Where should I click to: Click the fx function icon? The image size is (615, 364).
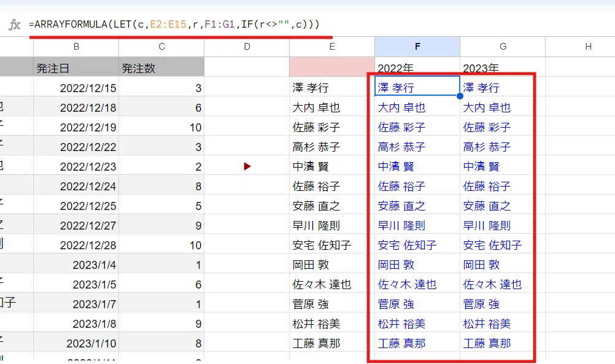[x=15, y=25]
